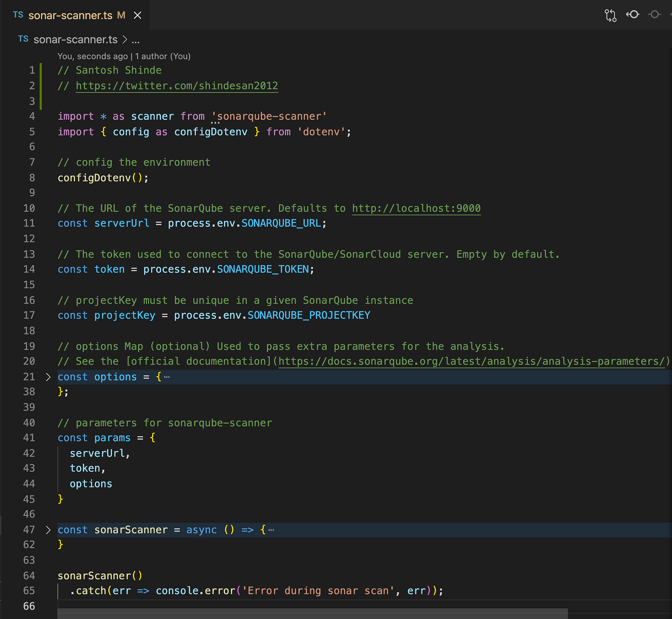Go to next change icon
Viewport: 672px width, 619px height.
point(654,14)
